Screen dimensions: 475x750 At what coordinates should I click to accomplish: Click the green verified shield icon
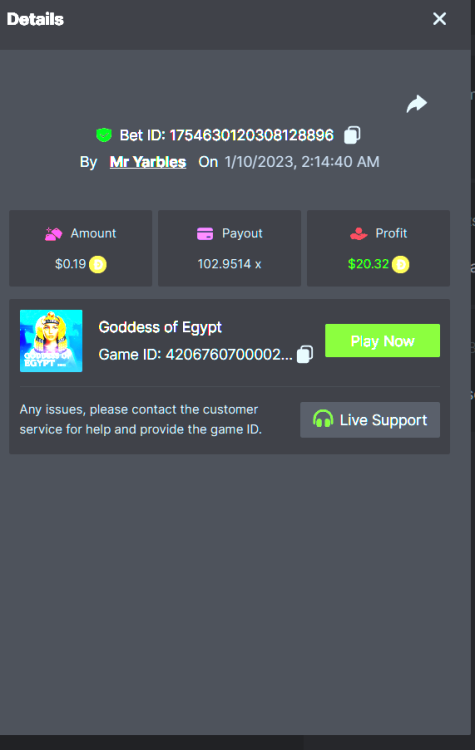[x=104, y=135]
